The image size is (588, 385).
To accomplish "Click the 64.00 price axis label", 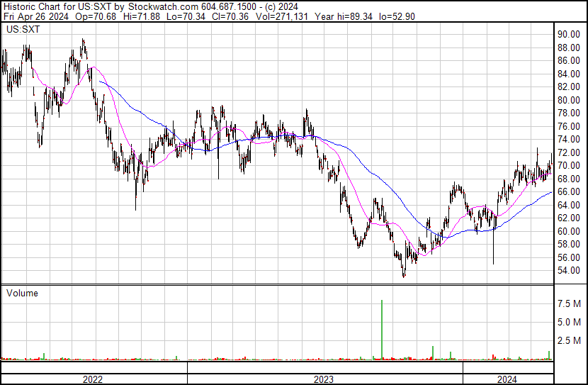I will tap(568, 205).
